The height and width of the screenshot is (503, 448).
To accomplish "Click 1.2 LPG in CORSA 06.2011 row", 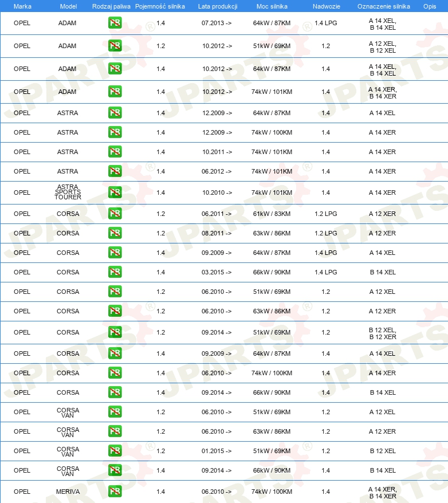I will click(x=326, y=214).
